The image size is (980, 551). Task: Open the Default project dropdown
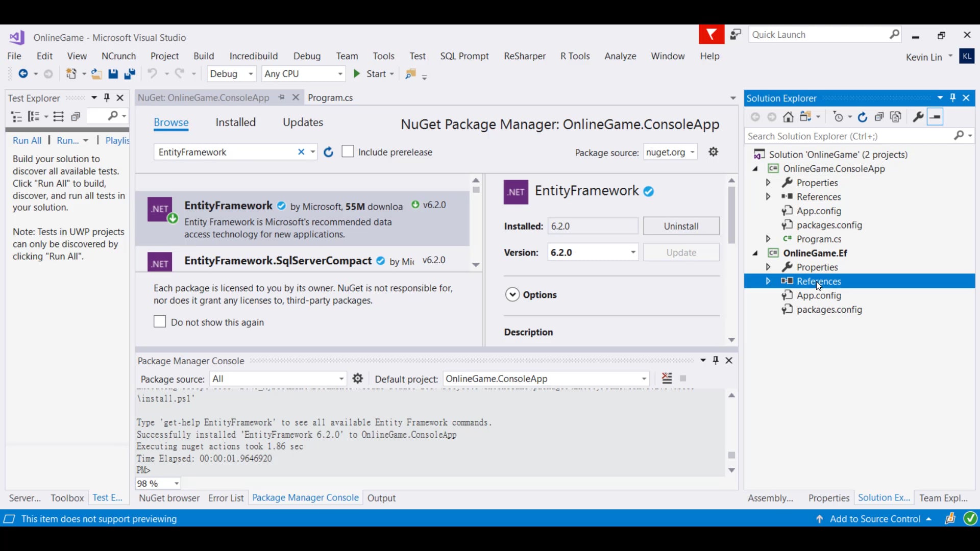pyautogui.click(x=644, y=379)
